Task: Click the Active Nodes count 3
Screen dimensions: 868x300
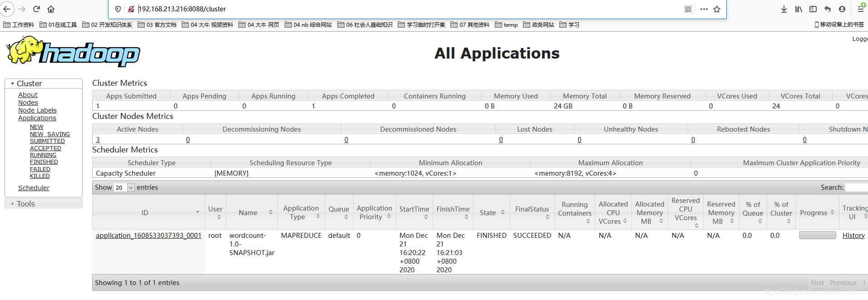Action: (x=98, y=140)
